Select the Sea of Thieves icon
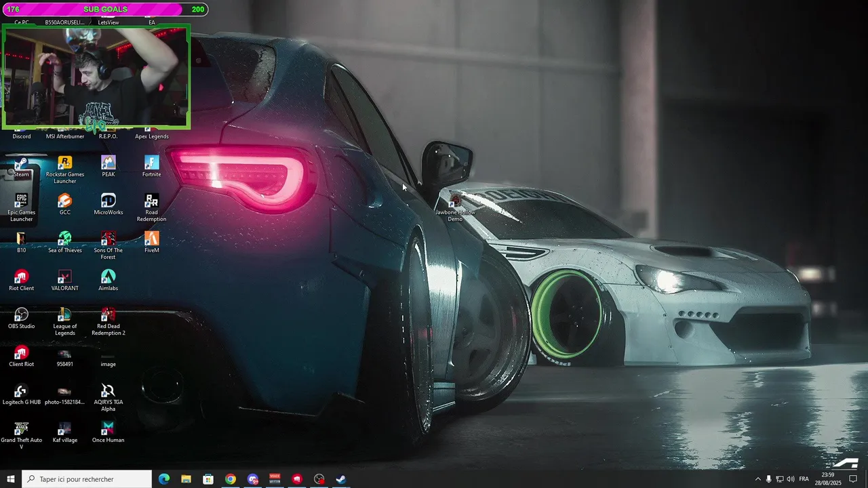Viewport: 868px width, 488px height. pyautogui.click(x=65, y=243)
